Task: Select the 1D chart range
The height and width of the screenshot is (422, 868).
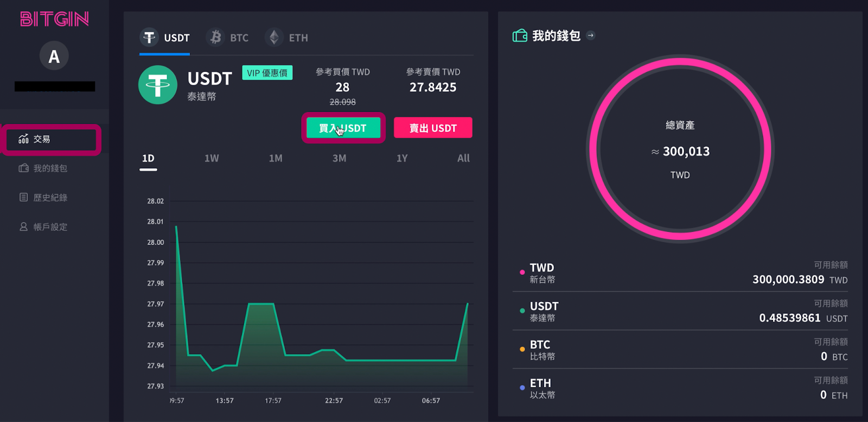Action: [x=148, y=159]
